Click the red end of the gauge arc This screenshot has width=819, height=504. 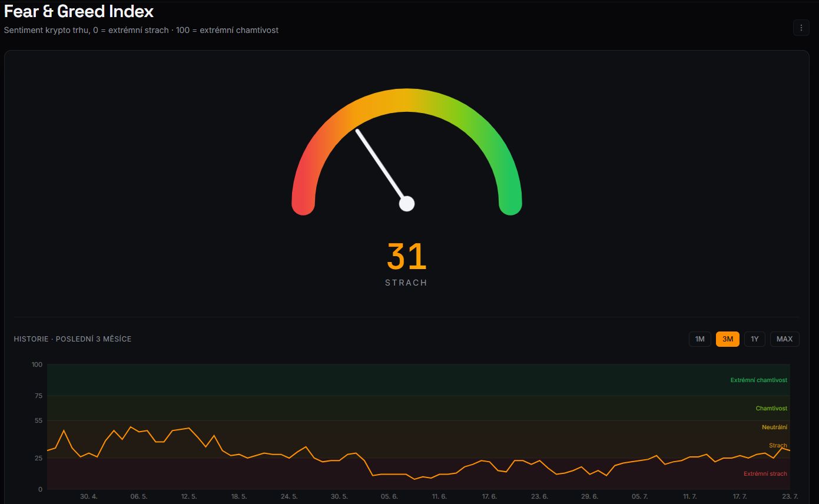(x=303, y=204)
